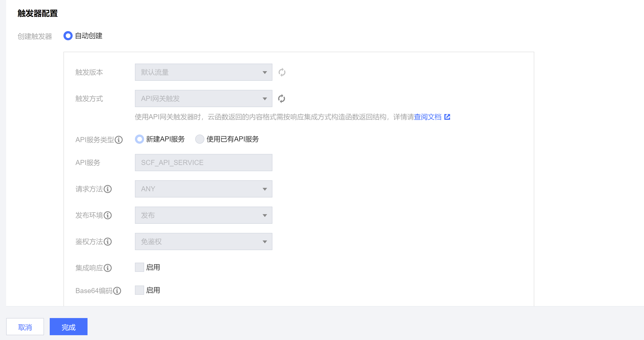Select the 自动创建 radio option
The image size is (644, 340).
pos(68,36)
